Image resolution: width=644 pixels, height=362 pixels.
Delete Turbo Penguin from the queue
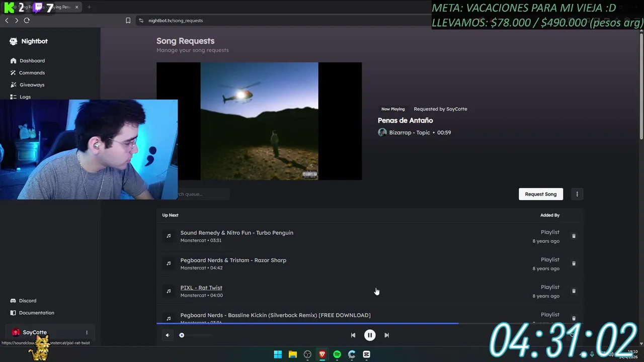574,236
